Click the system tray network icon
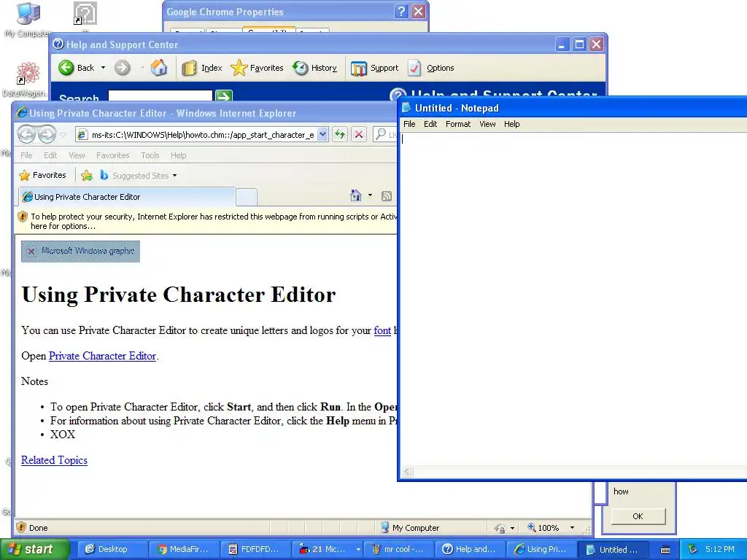Screen dimensions: 747x560 692,549
